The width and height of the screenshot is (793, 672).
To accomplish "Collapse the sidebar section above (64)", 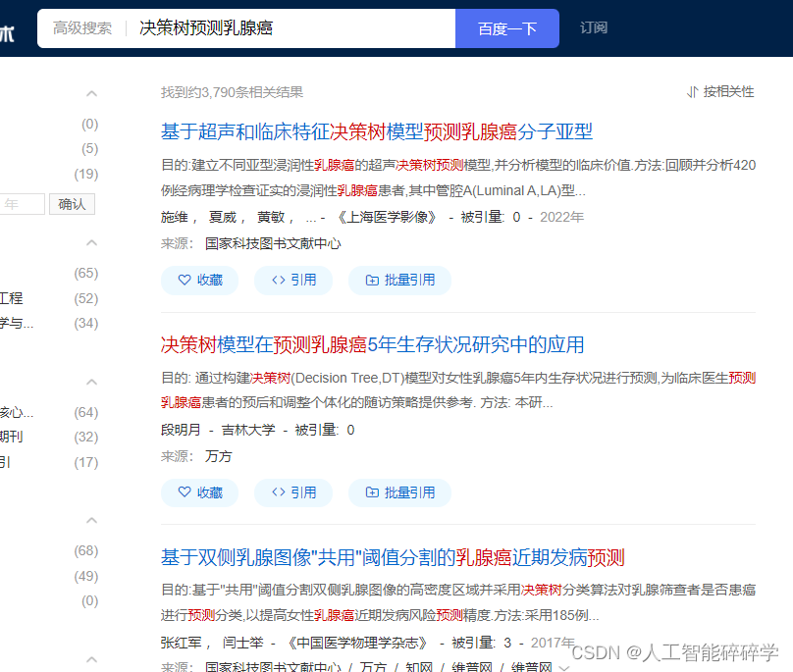I will (x=91, y=382).
